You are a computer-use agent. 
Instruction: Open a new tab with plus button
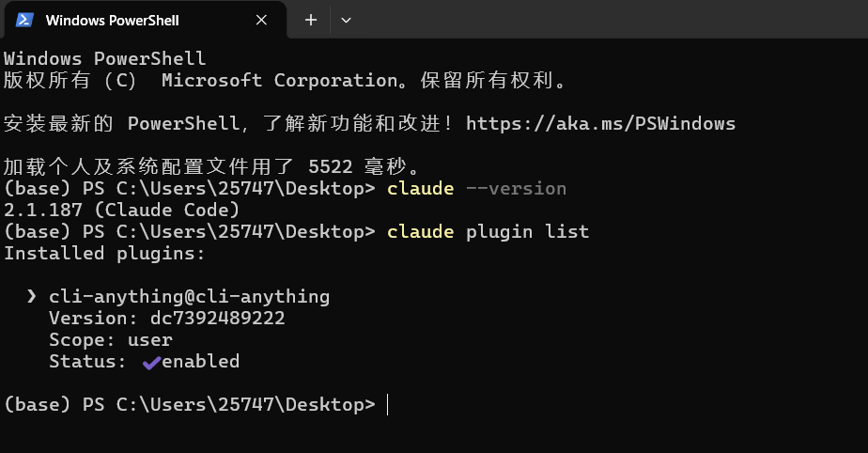(x=311, y=20)
